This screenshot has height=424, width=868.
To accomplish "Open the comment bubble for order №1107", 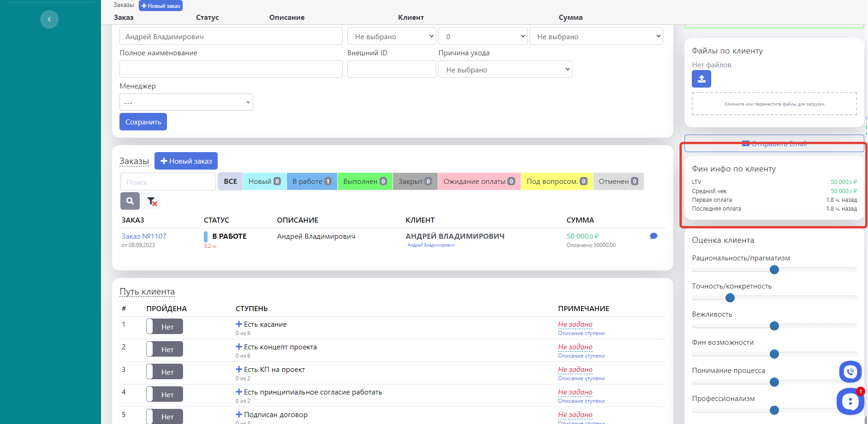I will point(653,236).
